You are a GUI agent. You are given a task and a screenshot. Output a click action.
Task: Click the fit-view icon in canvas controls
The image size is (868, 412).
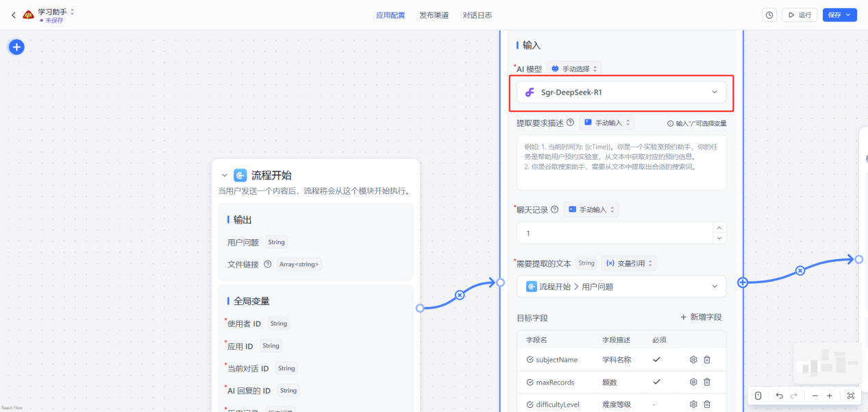click(851, 396)
